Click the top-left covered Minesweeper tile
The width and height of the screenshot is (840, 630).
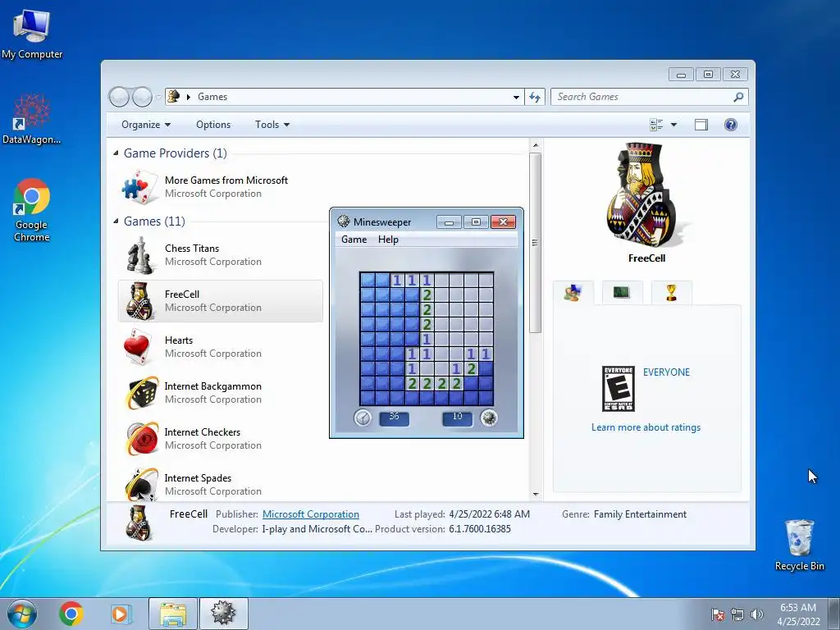pos(367,281)
